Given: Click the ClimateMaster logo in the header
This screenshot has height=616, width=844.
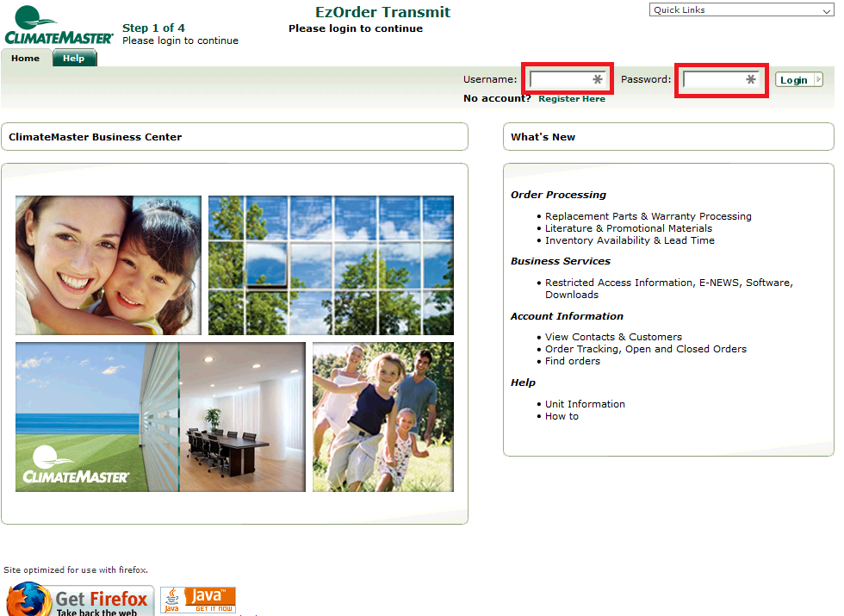Looking at the screenshot, I should point(59,25).
